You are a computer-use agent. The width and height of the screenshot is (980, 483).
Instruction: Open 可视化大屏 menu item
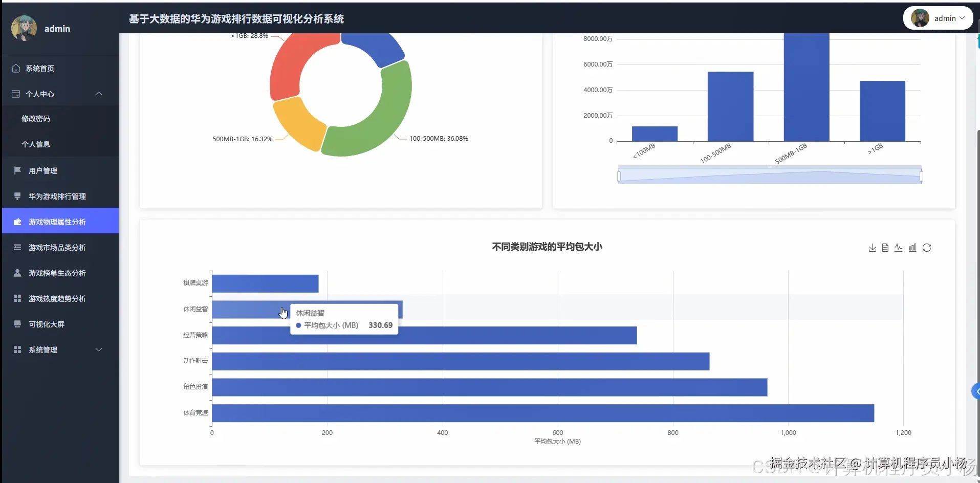coord(60,324)
